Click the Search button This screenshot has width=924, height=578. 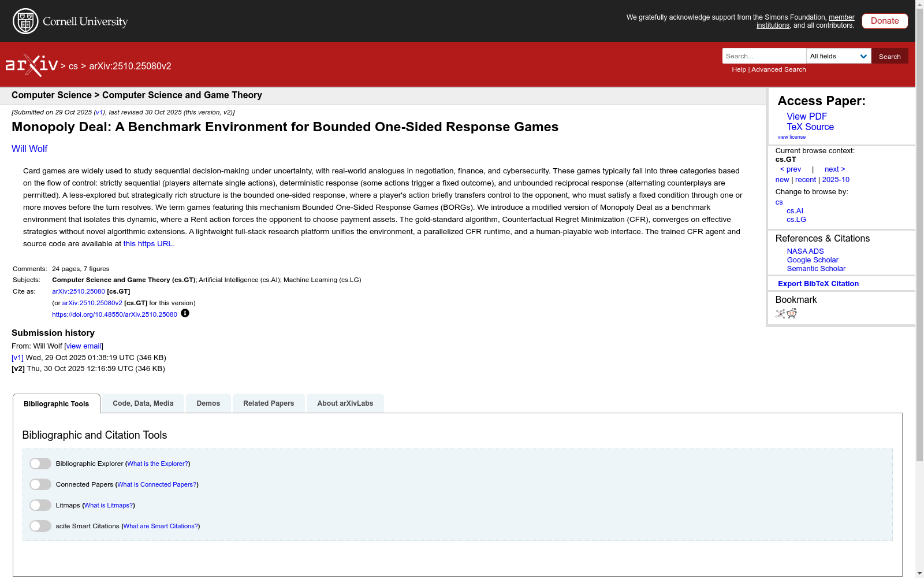click(890, 56)
